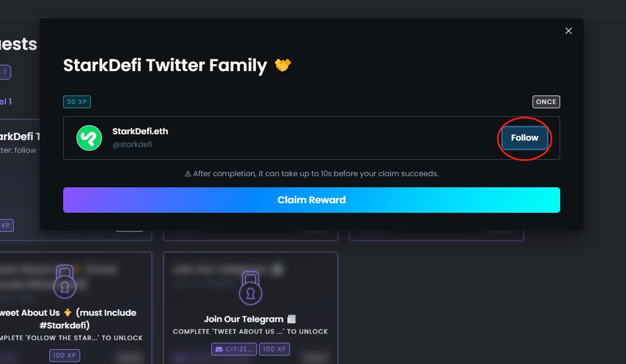The height and width of the screenshot is (364, 626).
Task: Click the StarkDefi Twitter Family heading
Action: click(x=165, y=65)
